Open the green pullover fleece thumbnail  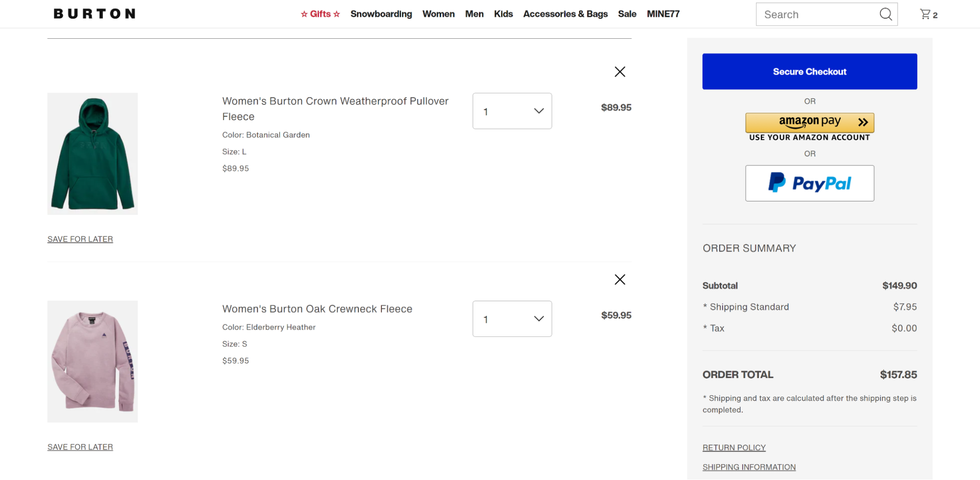pos(93,154)
